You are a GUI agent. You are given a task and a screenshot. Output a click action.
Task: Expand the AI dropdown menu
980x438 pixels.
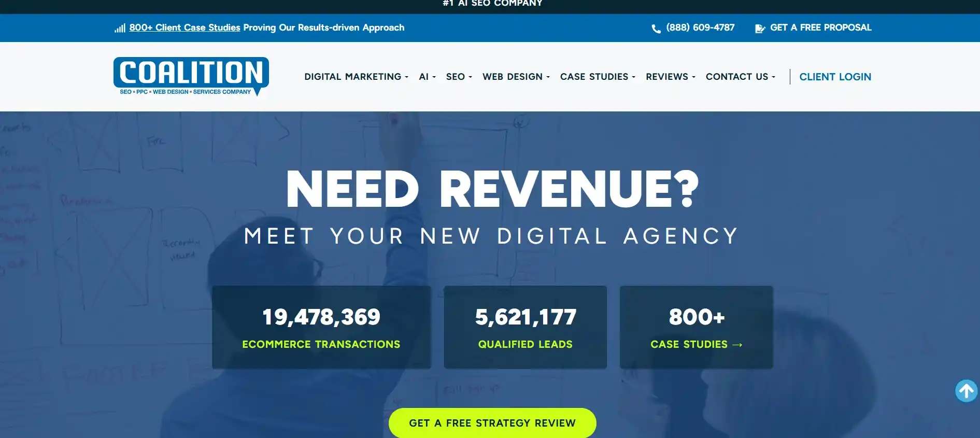tap(427, 77)
